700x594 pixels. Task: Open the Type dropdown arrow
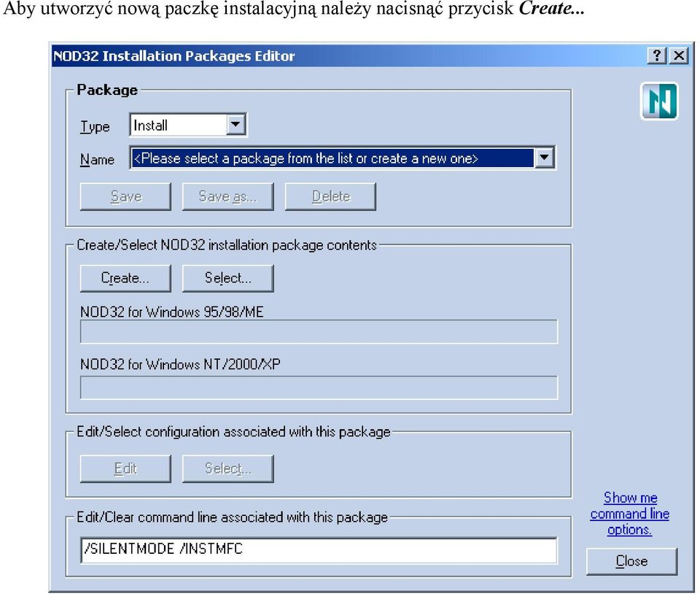coord(236,125)
